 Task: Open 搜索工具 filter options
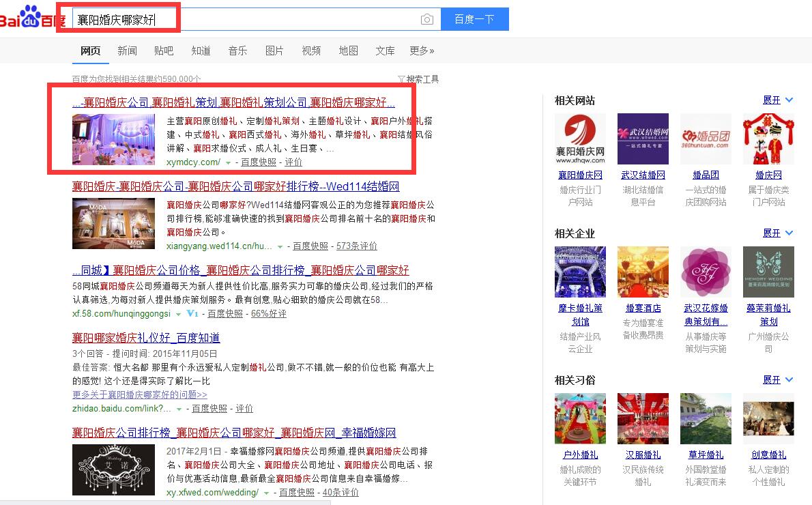point(418,79)
